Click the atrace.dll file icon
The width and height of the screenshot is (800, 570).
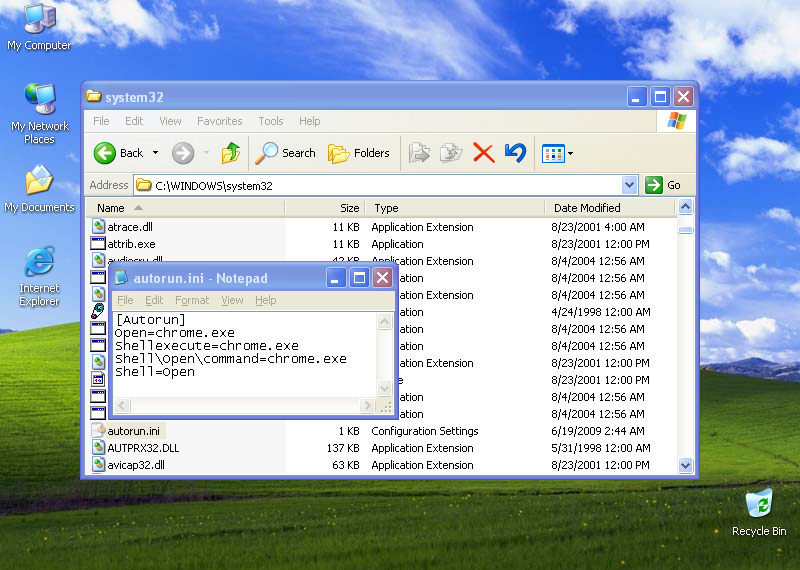[98, 227]
